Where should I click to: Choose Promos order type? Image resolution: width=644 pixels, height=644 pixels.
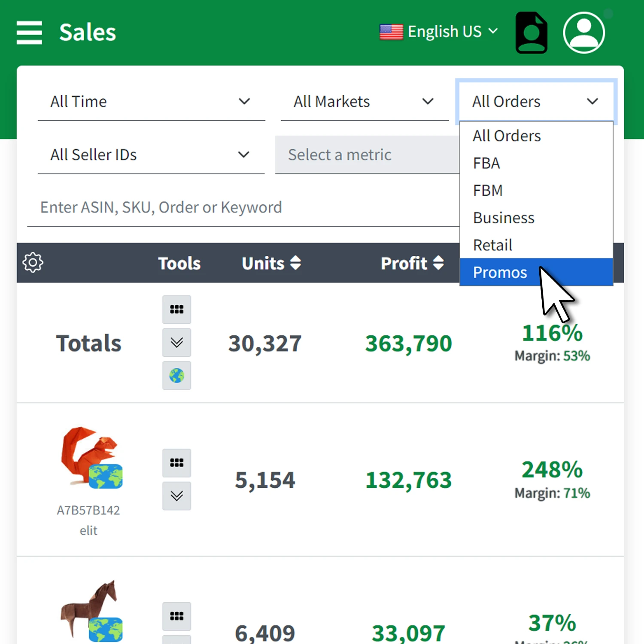(536, 272)
